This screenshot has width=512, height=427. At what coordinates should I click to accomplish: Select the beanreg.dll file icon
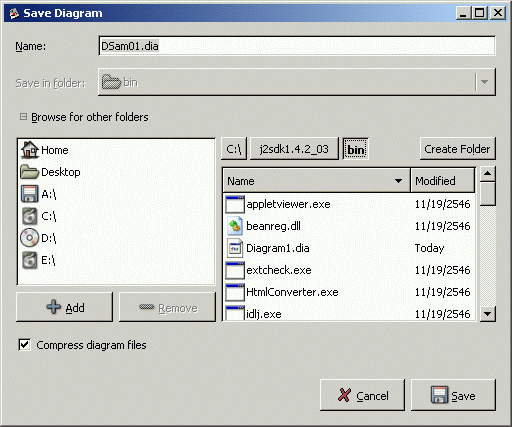point(235,226)
